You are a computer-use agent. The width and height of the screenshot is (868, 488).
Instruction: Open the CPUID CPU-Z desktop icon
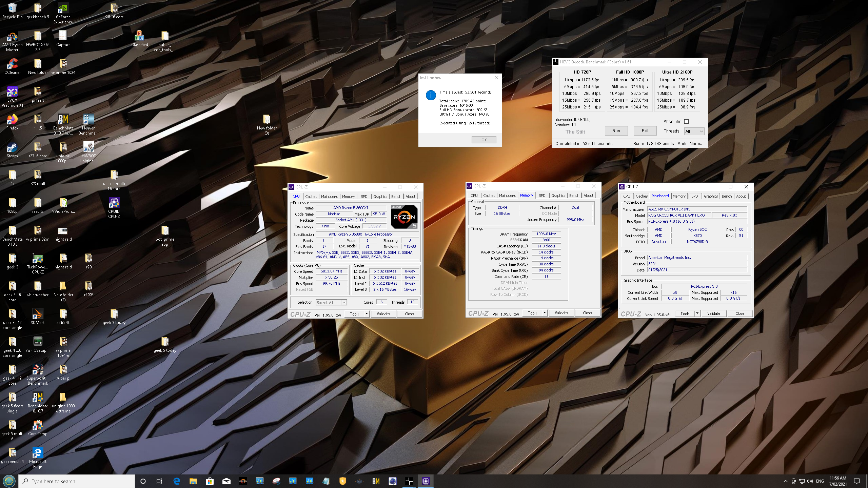pos(114,208)
